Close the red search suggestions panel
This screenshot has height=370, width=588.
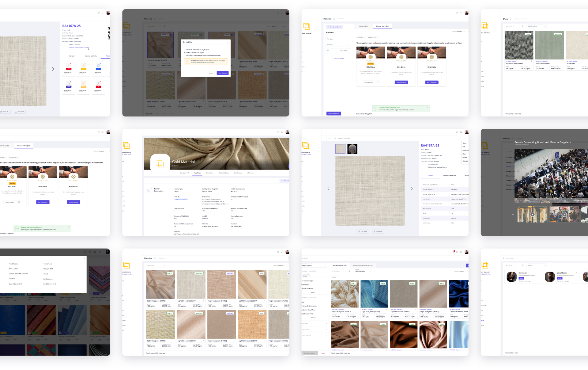pyautogui.click(x=85, y=258)
